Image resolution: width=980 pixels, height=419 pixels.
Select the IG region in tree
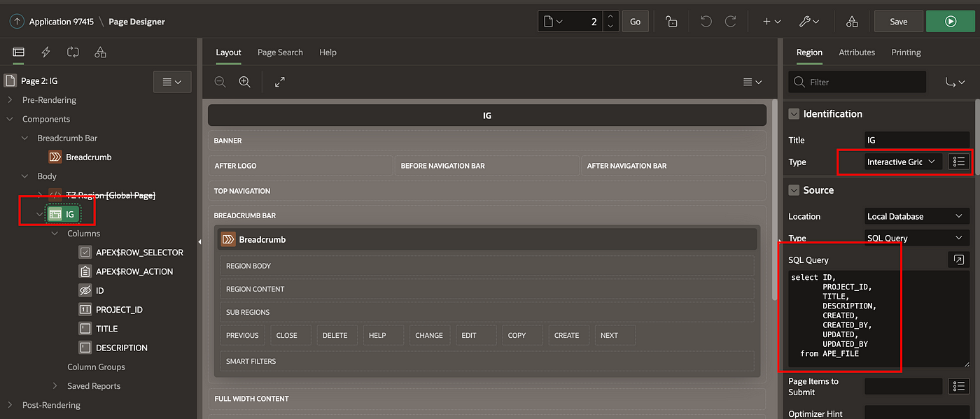(64, 214)
